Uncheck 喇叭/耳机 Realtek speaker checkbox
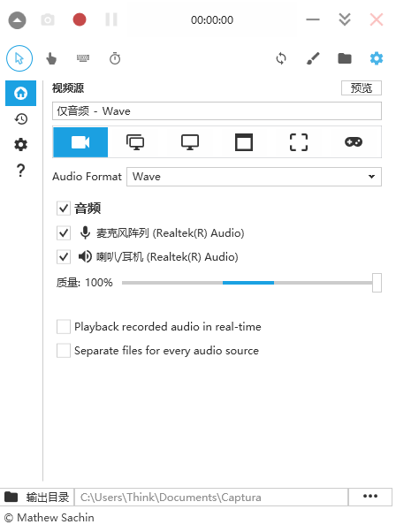 pyautogui.click(x=64, y=257)
